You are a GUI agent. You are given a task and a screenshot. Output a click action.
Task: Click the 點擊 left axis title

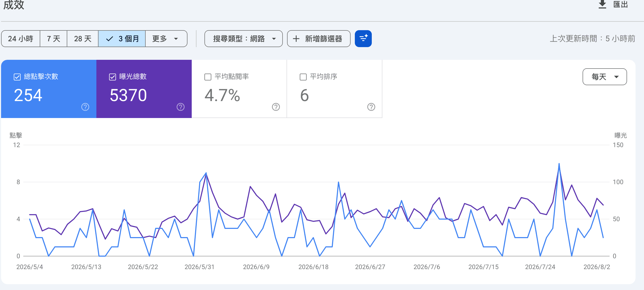tap(16, 135)
